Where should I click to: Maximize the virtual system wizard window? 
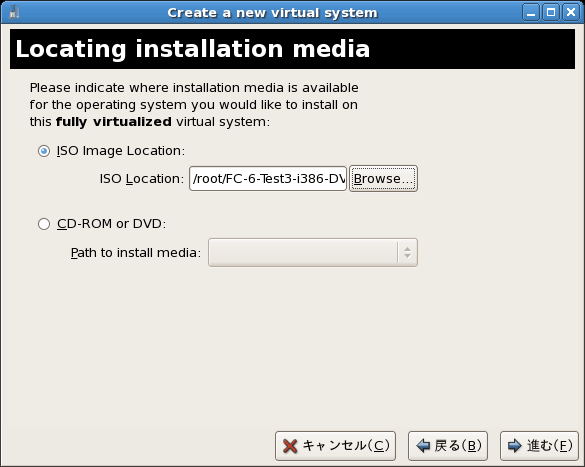tap(551, 12)
